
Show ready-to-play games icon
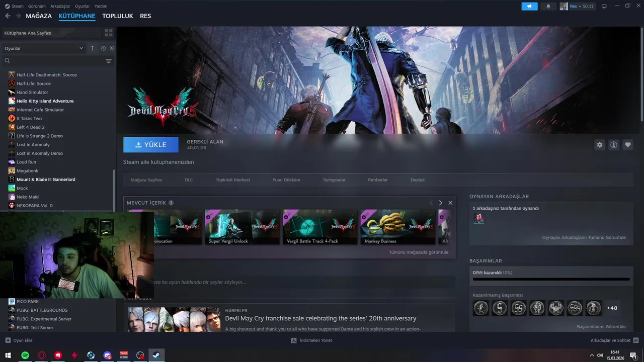(112, 48)
